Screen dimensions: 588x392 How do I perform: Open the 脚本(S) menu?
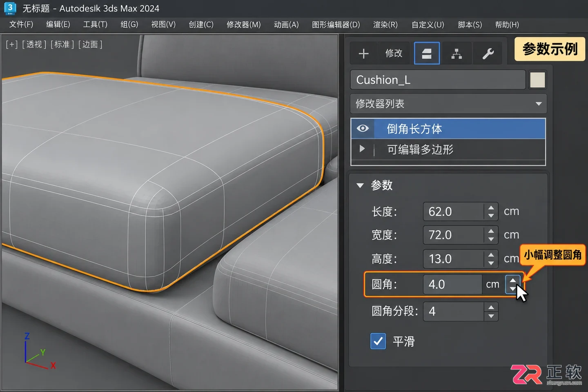[x=470, y=24]
